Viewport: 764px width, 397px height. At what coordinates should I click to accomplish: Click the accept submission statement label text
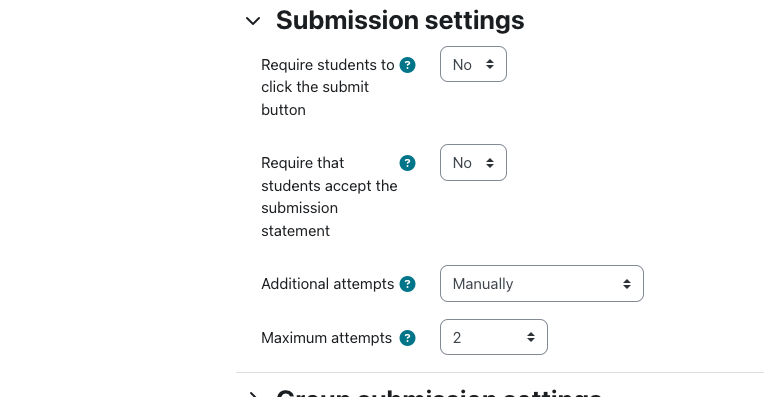coord(329,197)
